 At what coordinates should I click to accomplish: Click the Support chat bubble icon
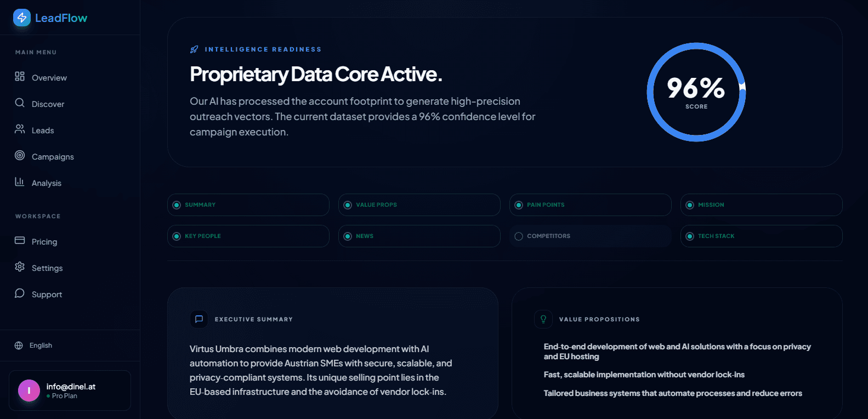[x=20, y=293]
